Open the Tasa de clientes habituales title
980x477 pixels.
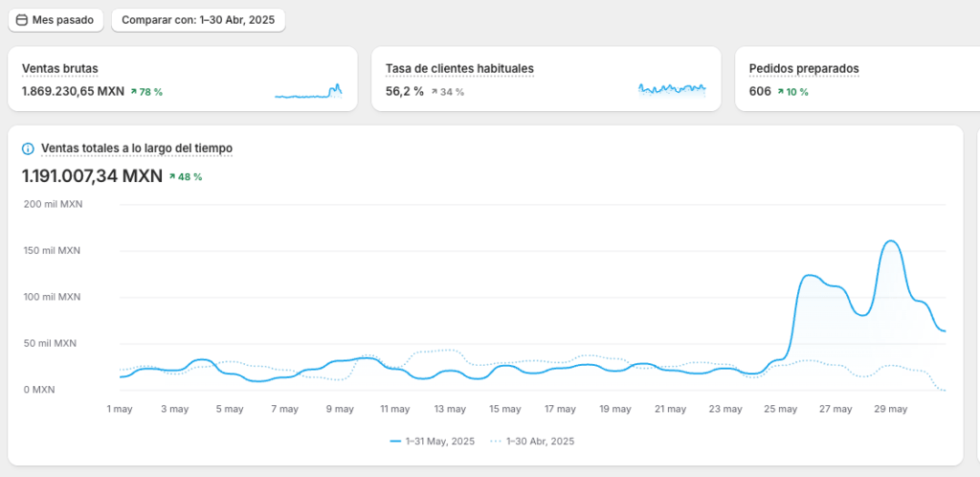click(459, 69)
